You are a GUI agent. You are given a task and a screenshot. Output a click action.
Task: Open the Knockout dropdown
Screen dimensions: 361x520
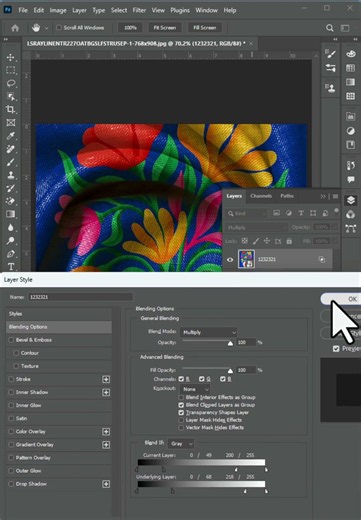pyautogui.click(x=195, y=389)
